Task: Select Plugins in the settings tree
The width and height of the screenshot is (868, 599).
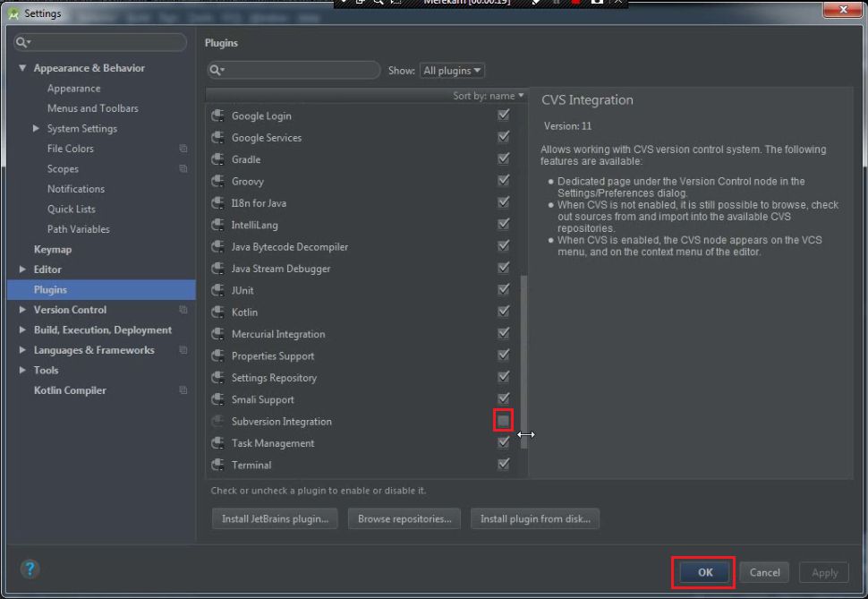Action: (101, 290)
